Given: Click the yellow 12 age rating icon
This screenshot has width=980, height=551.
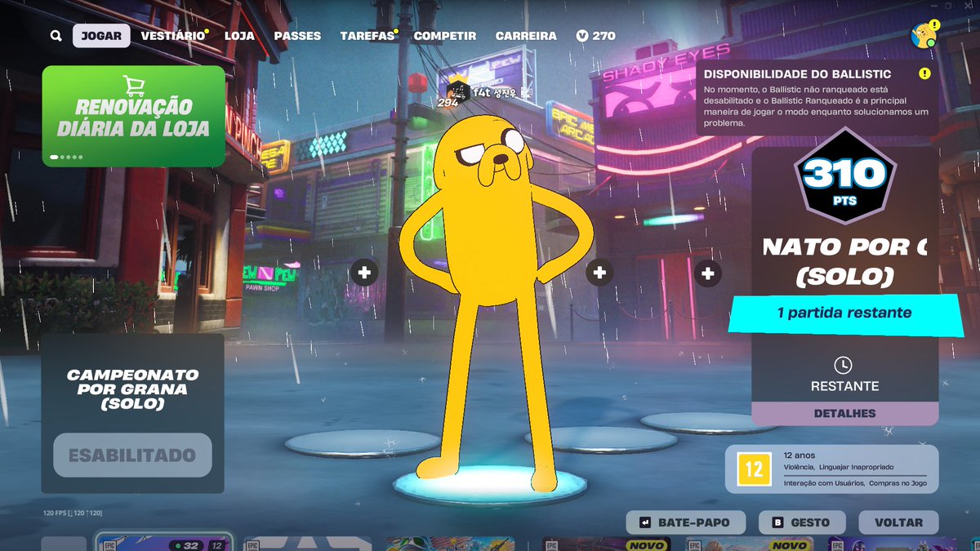Looking at the screenshot, I should tap(755, 469).
